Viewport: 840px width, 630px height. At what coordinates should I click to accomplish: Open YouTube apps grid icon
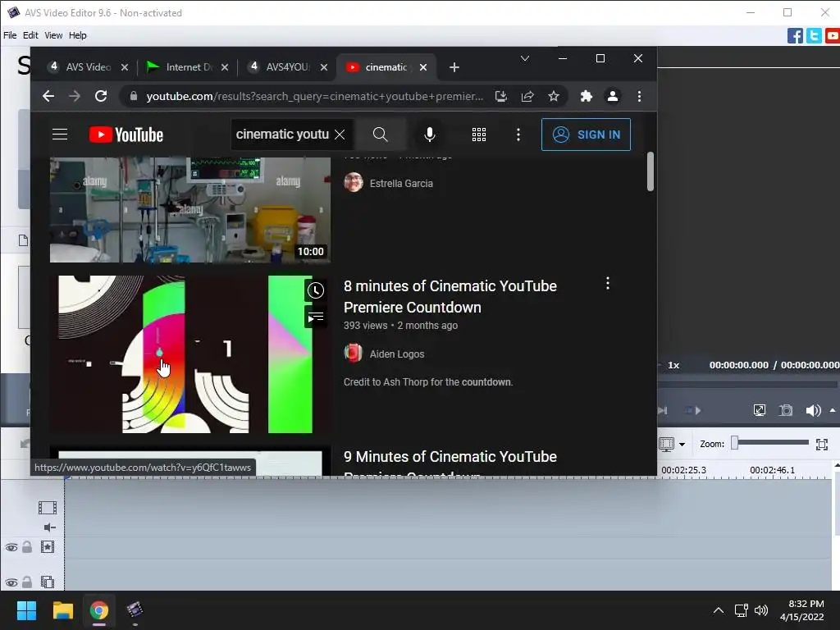click(479, 135)
